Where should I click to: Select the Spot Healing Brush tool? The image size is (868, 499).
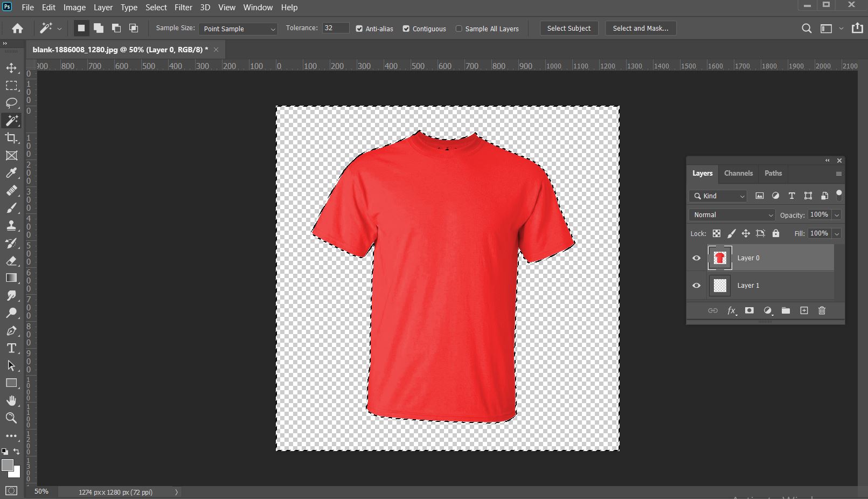click(x=11, y=191)
